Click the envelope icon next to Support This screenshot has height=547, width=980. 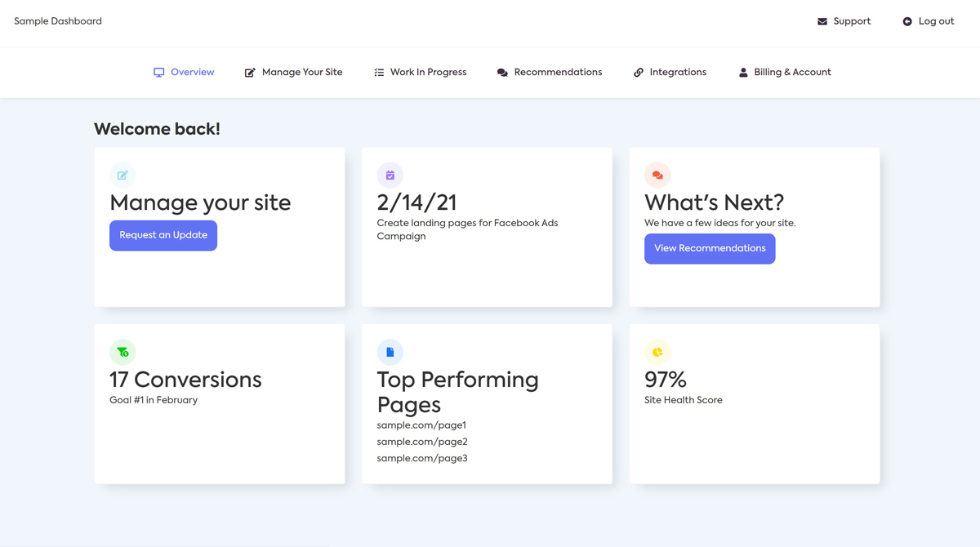(x=820, y=21)
